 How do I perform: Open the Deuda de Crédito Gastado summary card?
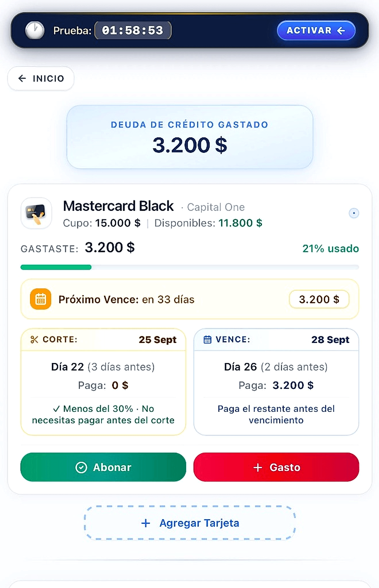pos(190,137)
